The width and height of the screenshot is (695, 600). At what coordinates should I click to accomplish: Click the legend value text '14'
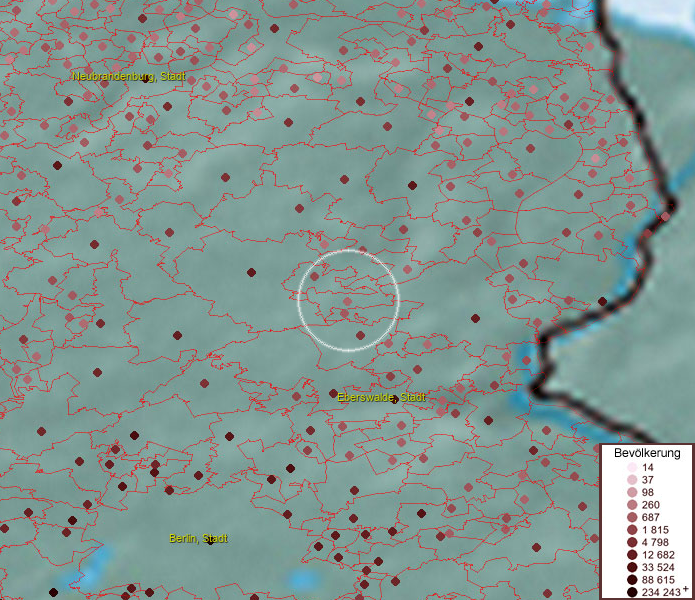pyautogui.click(x=648, y=467)
